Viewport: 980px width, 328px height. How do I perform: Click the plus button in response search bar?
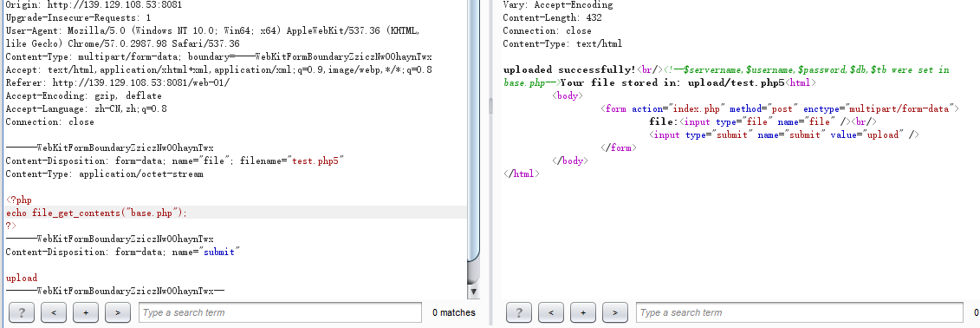click(583, 312)
